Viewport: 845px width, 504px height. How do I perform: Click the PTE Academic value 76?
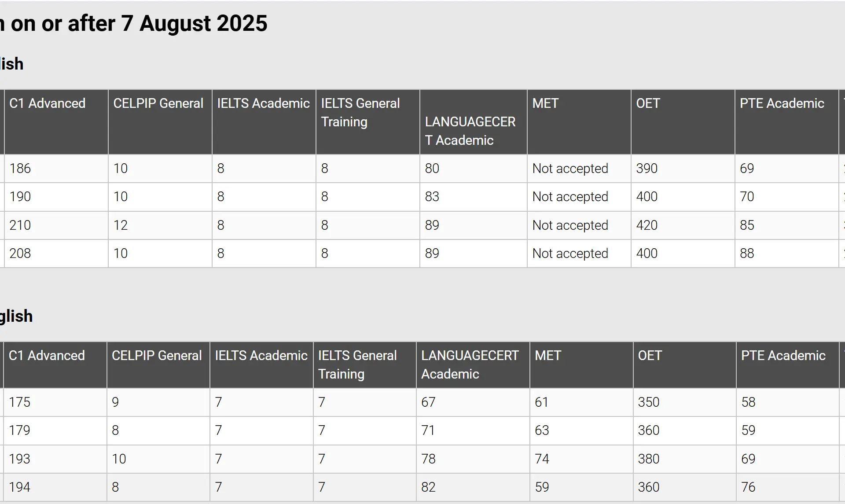pyautogui.click(x=748, y=487)
